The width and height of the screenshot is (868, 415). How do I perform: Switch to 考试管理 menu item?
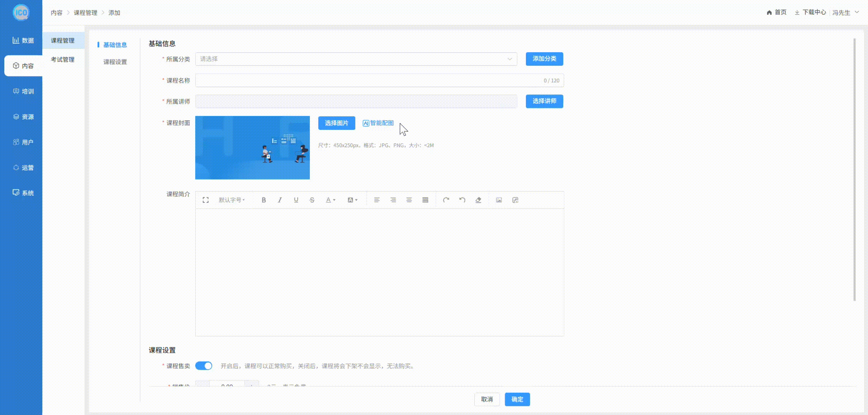click(63, 60)
